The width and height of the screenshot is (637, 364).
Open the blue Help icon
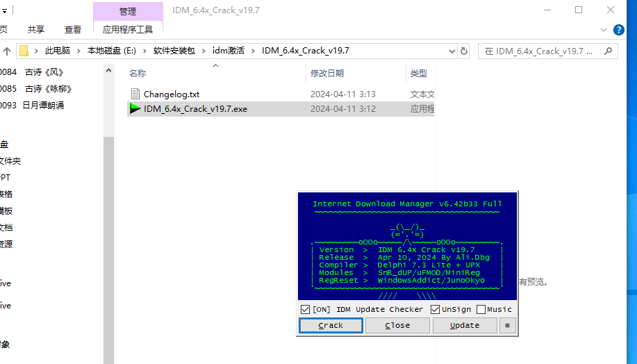(x=620, y=29)
